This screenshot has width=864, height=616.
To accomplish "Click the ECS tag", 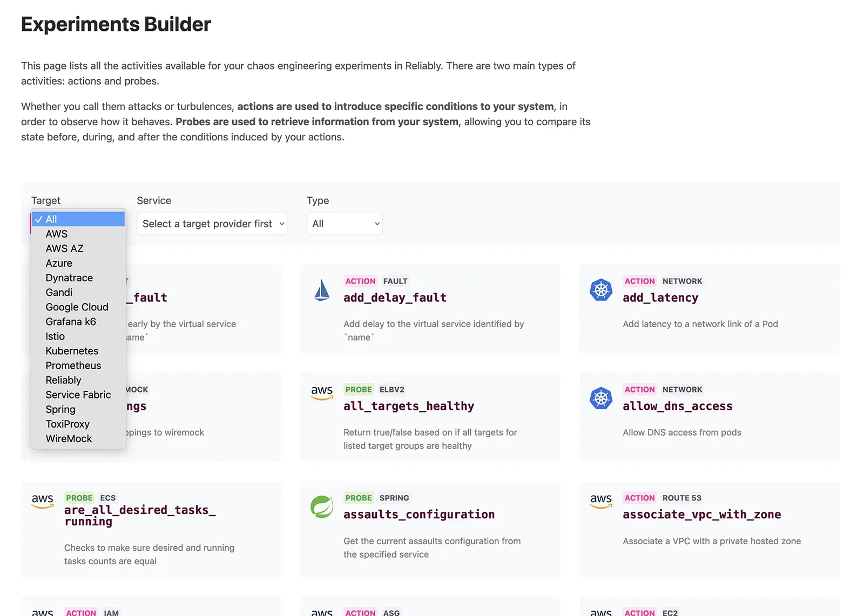I will [x=107, y=498].
